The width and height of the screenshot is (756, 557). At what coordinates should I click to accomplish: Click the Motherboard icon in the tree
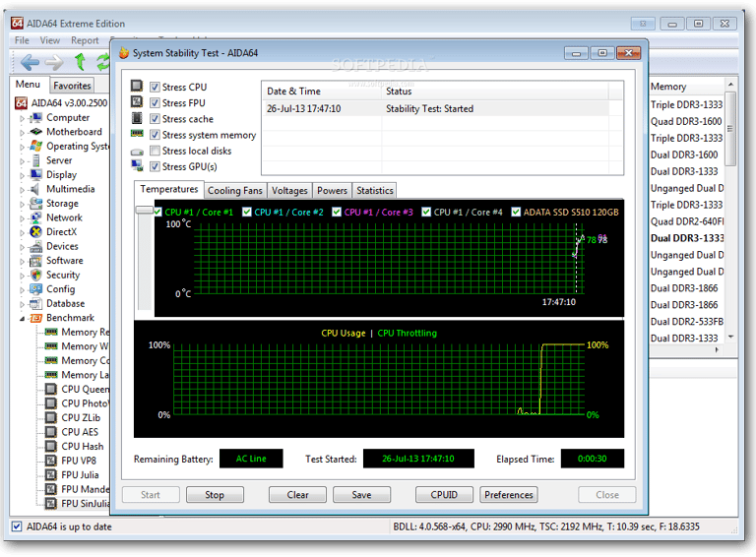coord(35,132)
